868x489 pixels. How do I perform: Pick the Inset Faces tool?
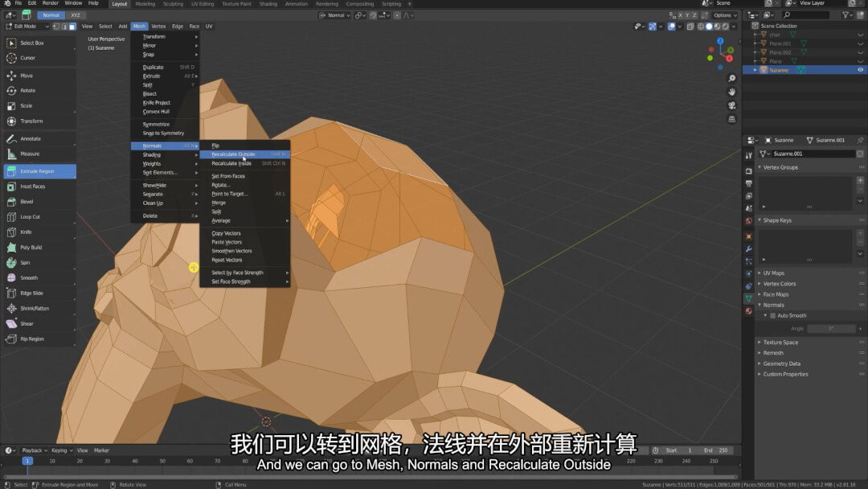click(39, 187)
